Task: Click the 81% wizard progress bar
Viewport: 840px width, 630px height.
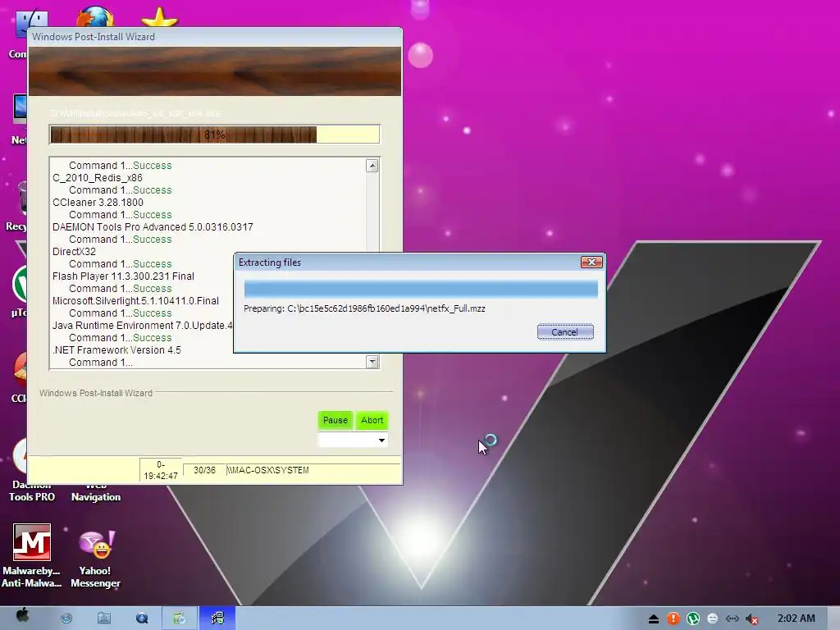Action: point(215,135)
